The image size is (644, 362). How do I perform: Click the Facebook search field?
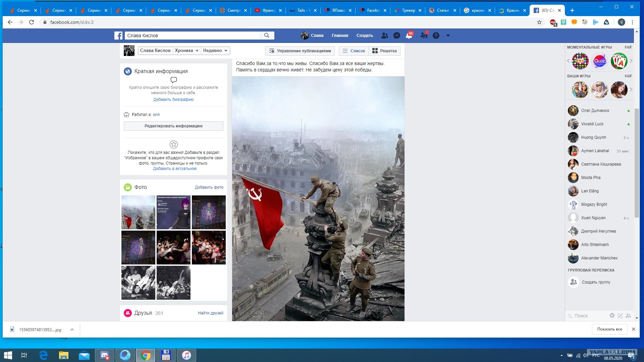click(192, 36)
